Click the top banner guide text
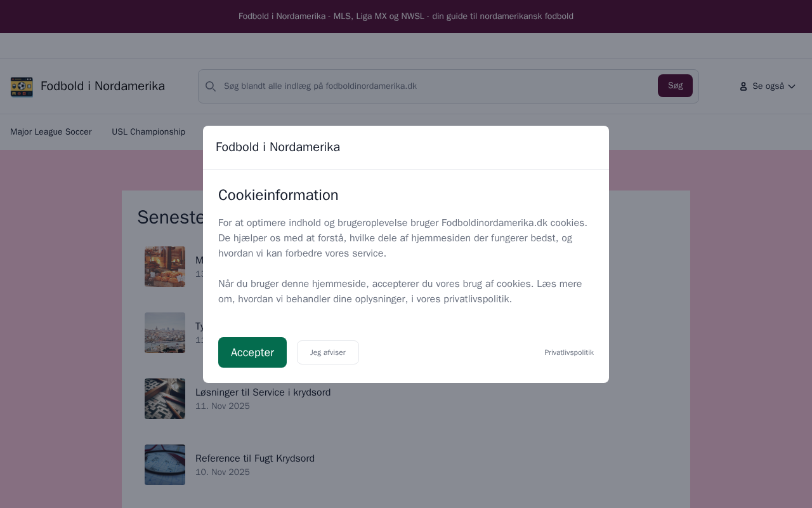 (406, 17)
